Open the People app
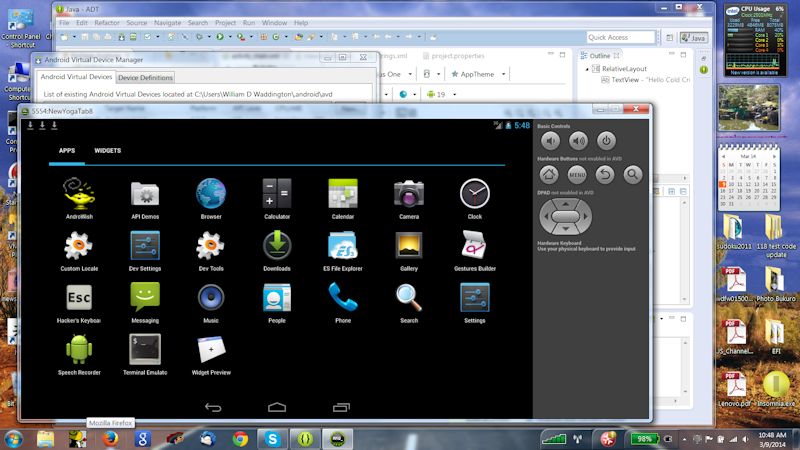Image resolution: width=800 pixels, height=450 pixels. (277, 302)
